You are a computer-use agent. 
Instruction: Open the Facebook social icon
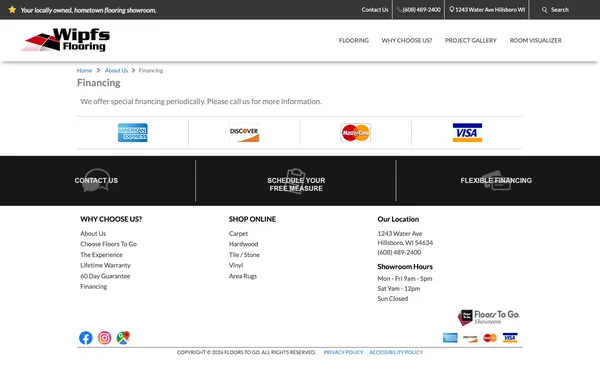86,338
